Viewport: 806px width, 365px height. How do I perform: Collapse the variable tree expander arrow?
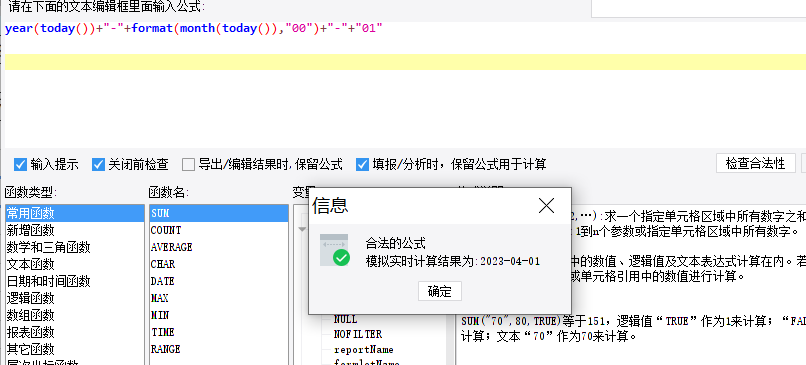point(302,229)
